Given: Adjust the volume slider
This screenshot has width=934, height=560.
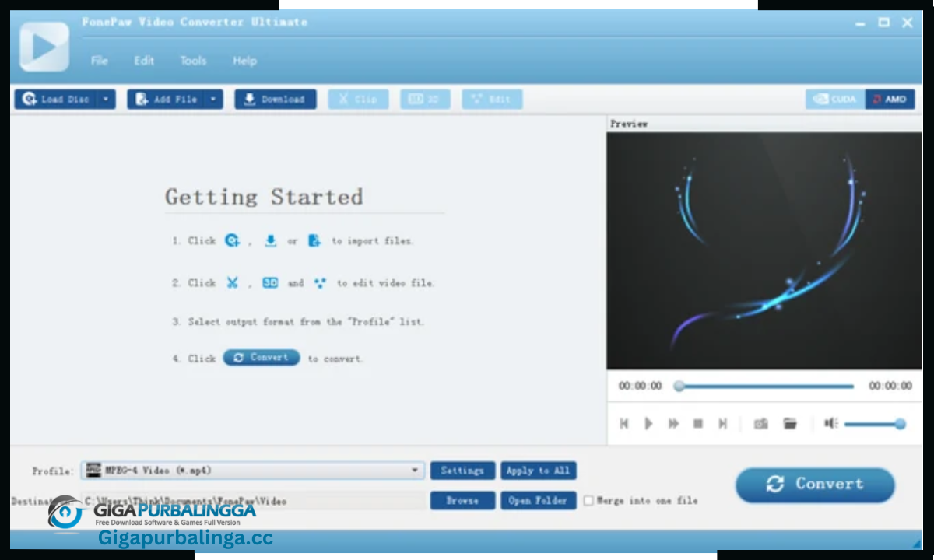Looking at the screenshot, I should pos(875,424).
